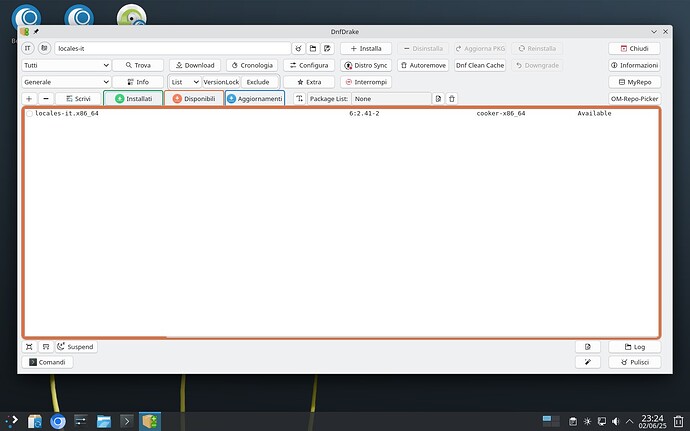The image size is (690, 431).
Task: Click the Autoremove button
Action: pyautogui.click(x=423, y=65)
